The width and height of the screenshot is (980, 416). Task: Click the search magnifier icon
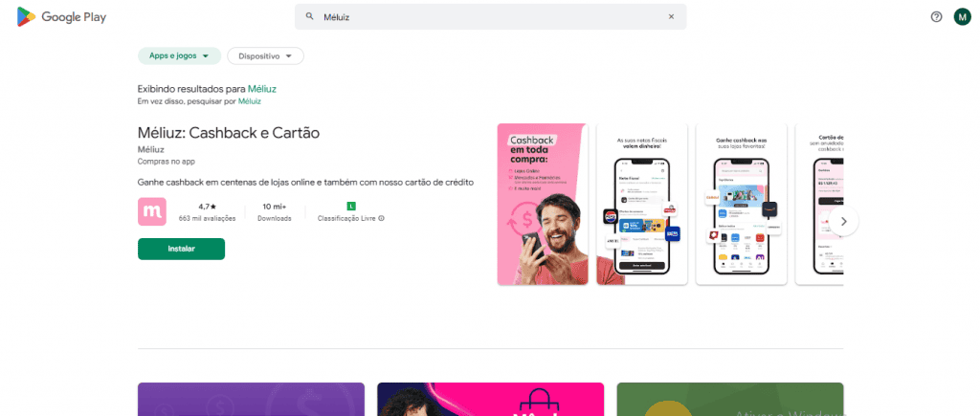click(309, 17)
